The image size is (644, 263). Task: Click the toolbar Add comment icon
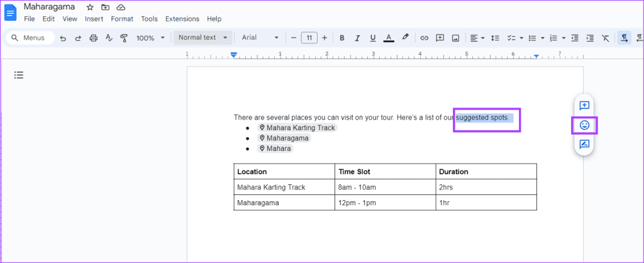tap(440, 38)
